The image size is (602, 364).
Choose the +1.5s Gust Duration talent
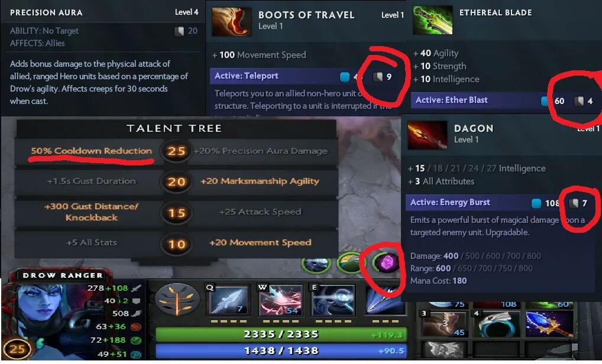(x=92, y=181)
